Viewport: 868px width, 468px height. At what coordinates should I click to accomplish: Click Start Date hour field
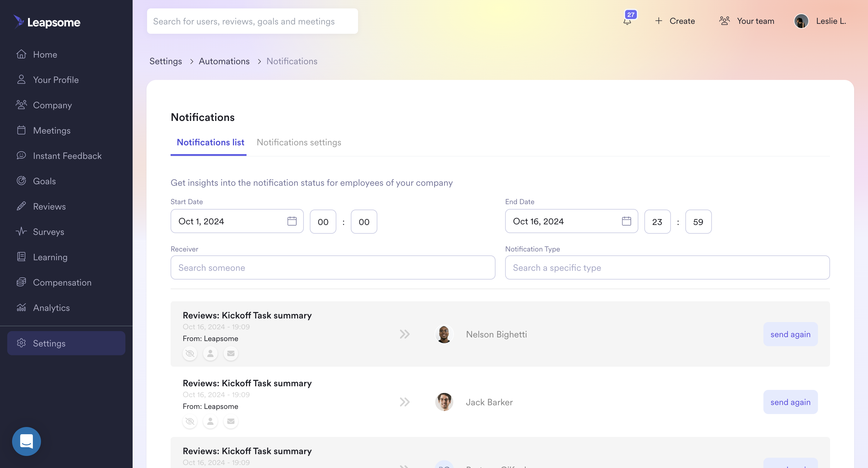pyautogui.click(x=323, y=222)
